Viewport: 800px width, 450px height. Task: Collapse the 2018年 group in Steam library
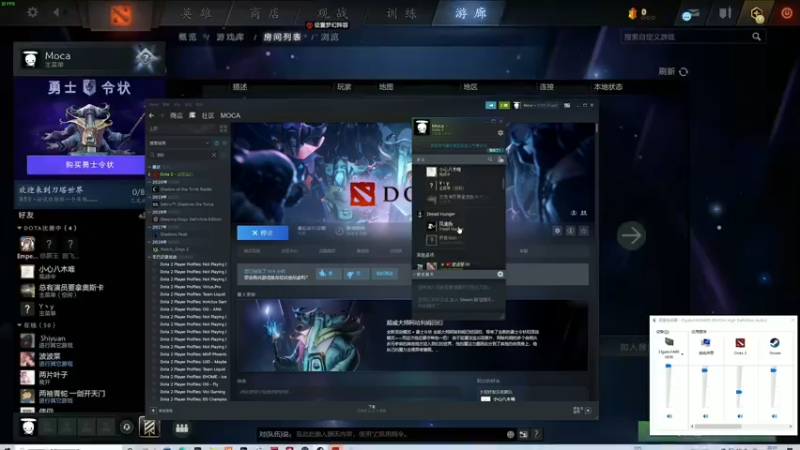[150, 212]
